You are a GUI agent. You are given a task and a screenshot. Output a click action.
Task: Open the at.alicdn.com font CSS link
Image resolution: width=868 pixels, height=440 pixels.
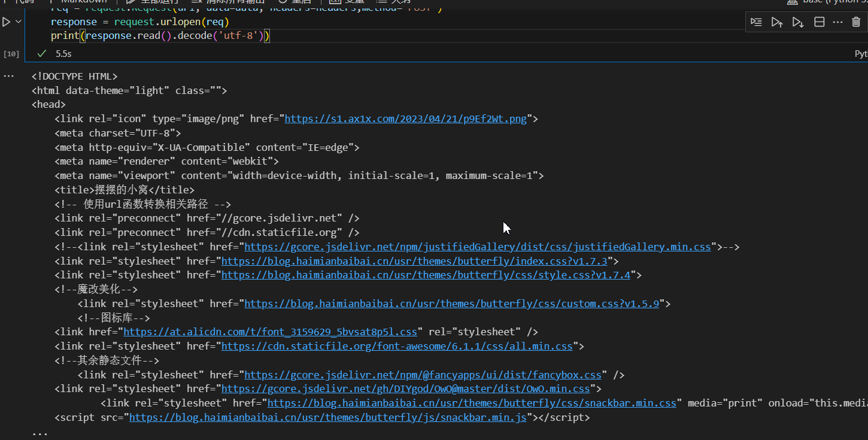click(270, 332)
